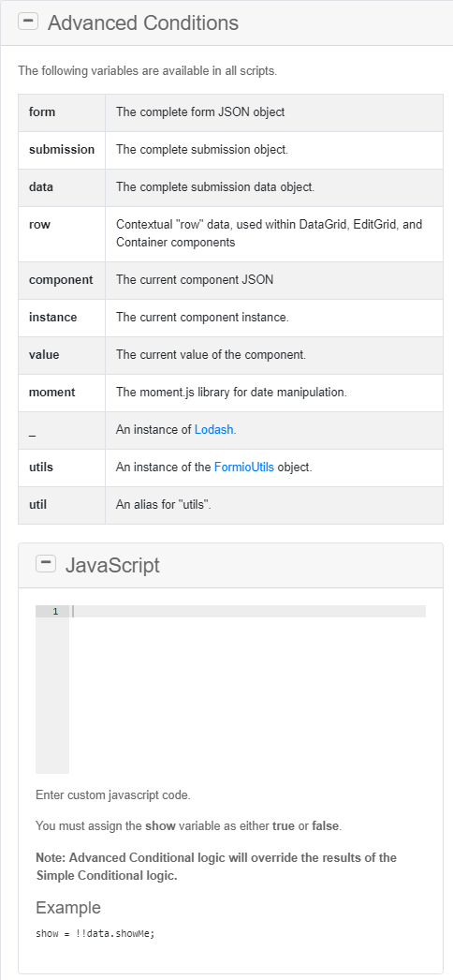This screenshot has width=453, height=980.
Task: Open the Lodash link
Action: click(x=213, y=429)
